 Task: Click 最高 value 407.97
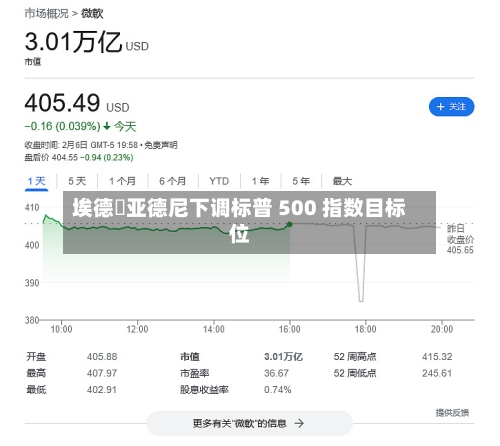(102, 373)
